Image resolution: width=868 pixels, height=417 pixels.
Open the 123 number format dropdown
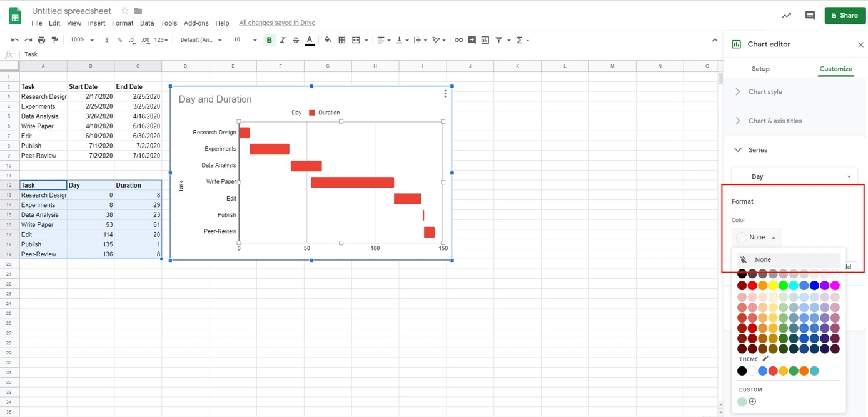(x=161, y=40)
